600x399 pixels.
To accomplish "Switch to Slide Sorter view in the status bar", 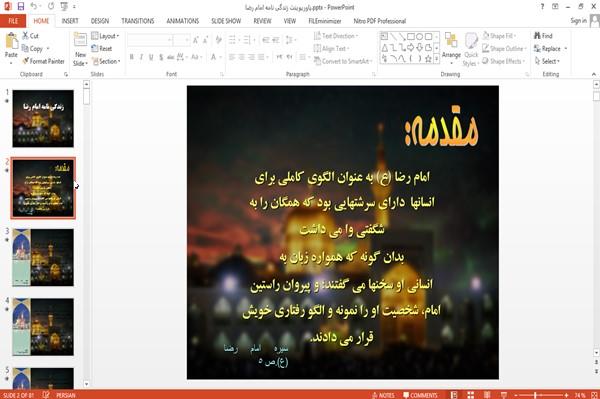I will click(x=470, y=395).
